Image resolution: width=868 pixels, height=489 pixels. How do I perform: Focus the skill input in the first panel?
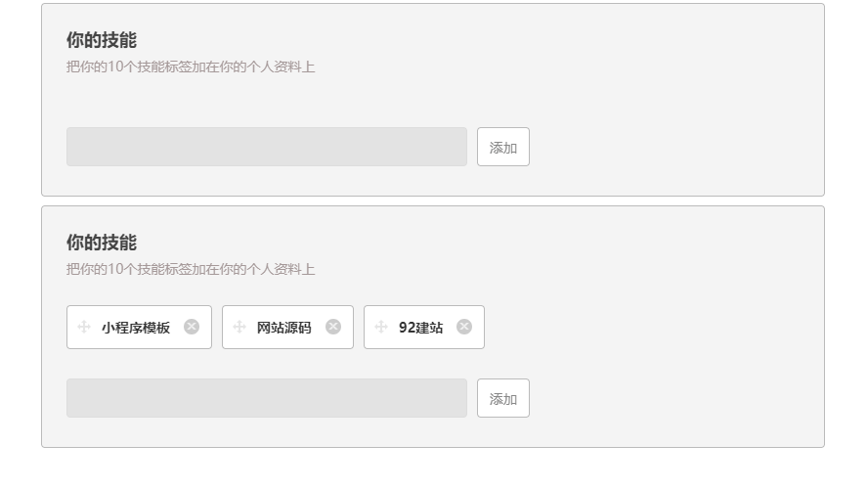tap(267, 147)
